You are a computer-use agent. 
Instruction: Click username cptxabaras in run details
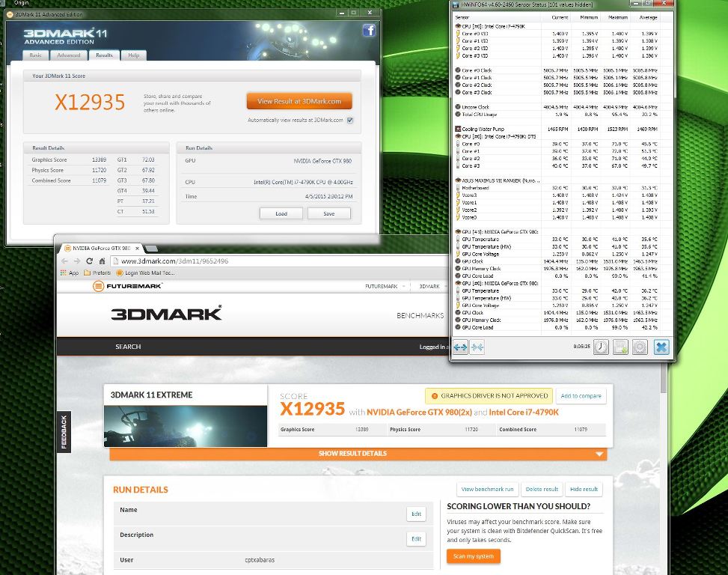pyautogui.click(x=260, y=560)
